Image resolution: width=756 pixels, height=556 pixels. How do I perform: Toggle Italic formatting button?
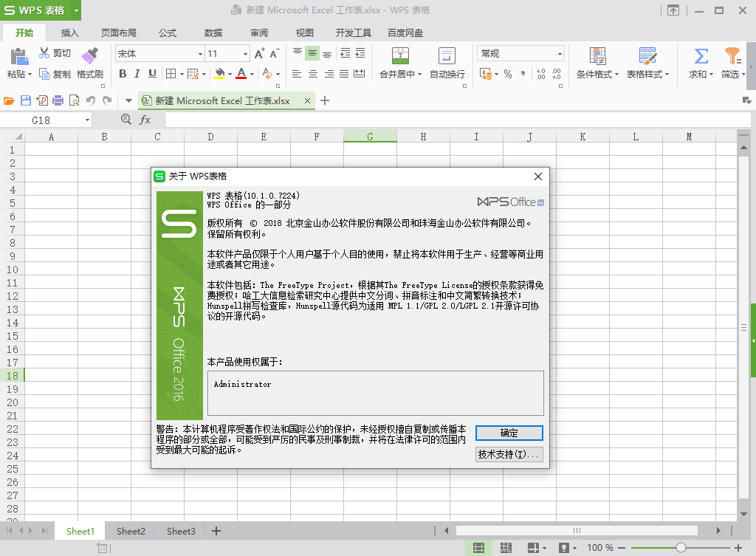pos(137,74)
